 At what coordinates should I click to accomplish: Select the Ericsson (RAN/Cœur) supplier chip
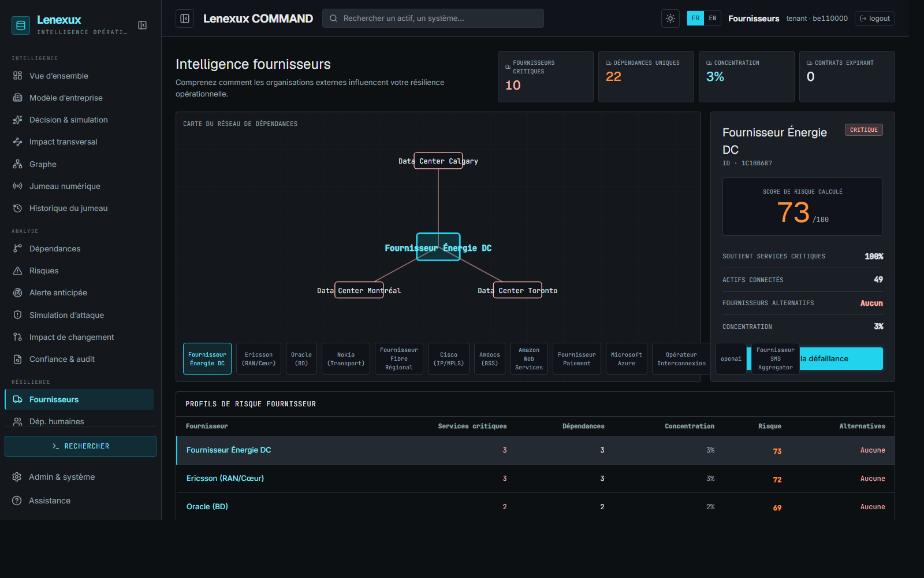(259, 359)
